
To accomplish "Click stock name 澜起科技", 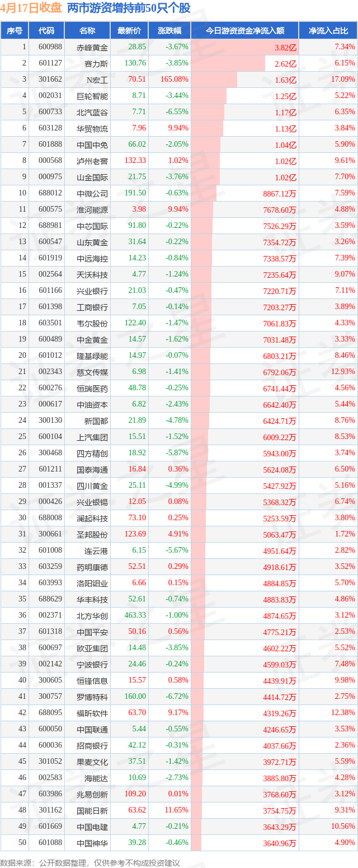I will [92, 519].
